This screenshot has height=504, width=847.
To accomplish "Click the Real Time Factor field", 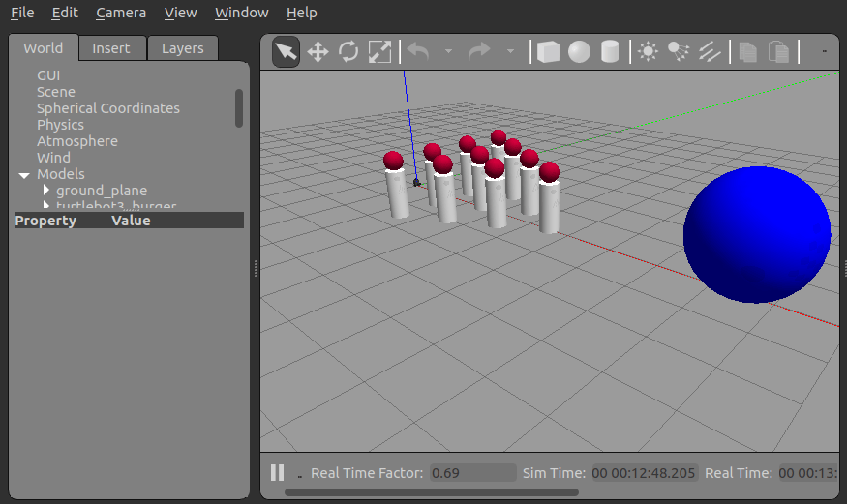I will (x=472, y=473).
